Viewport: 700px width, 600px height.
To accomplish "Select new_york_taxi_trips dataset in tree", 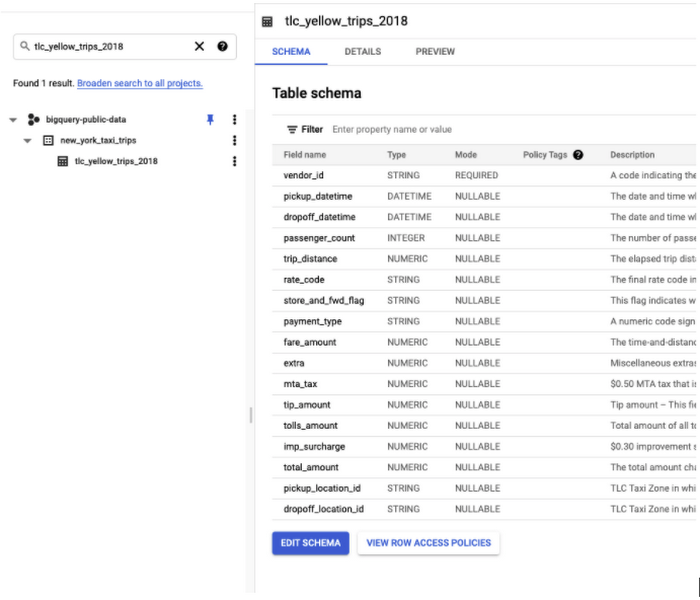I will (98, 140).
